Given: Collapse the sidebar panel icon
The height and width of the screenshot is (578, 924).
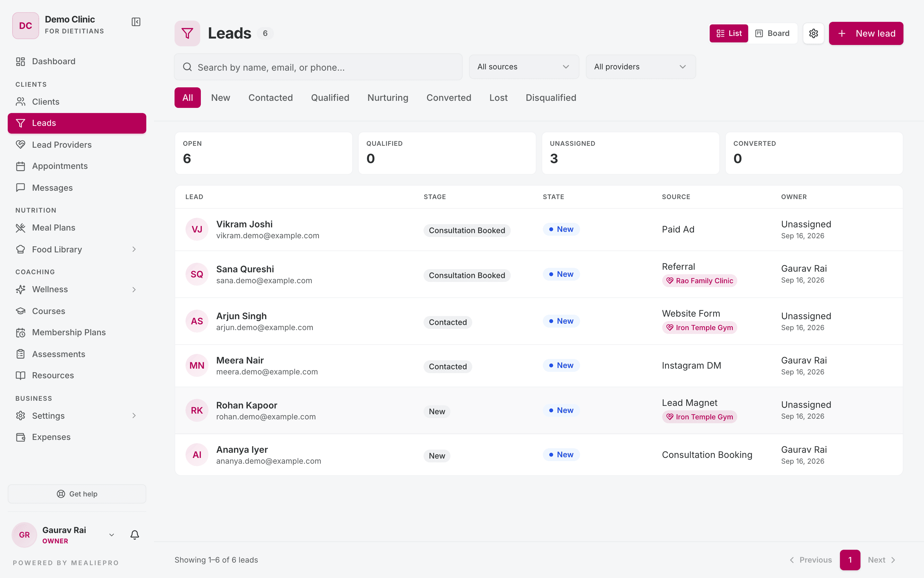Looking at the screenshot, I should [136, 22].
